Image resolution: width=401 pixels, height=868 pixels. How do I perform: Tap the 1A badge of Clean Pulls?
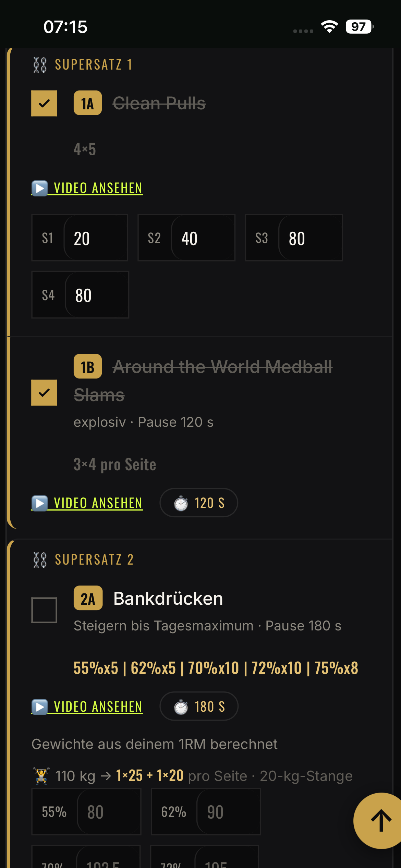[88, 103]
